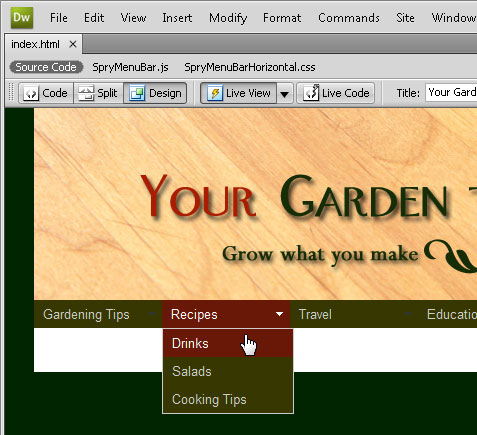Expand the Live View options arrow
The width and height of the screenshot is (477, 435).
coord(285,93)
